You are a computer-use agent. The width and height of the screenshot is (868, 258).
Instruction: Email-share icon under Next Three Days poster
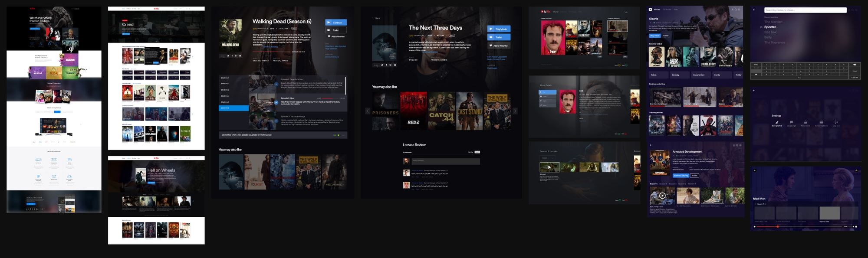tap(395, 65)
